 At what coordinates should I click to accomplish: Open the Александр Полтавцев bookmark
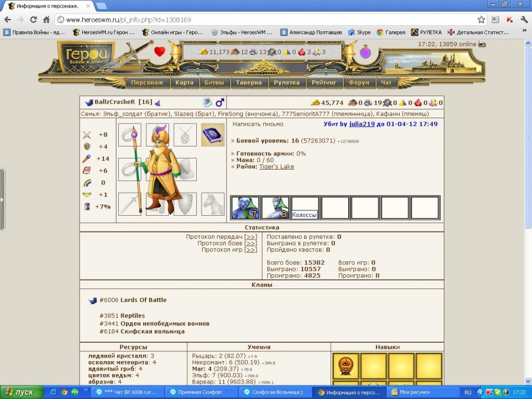point(311,33)
